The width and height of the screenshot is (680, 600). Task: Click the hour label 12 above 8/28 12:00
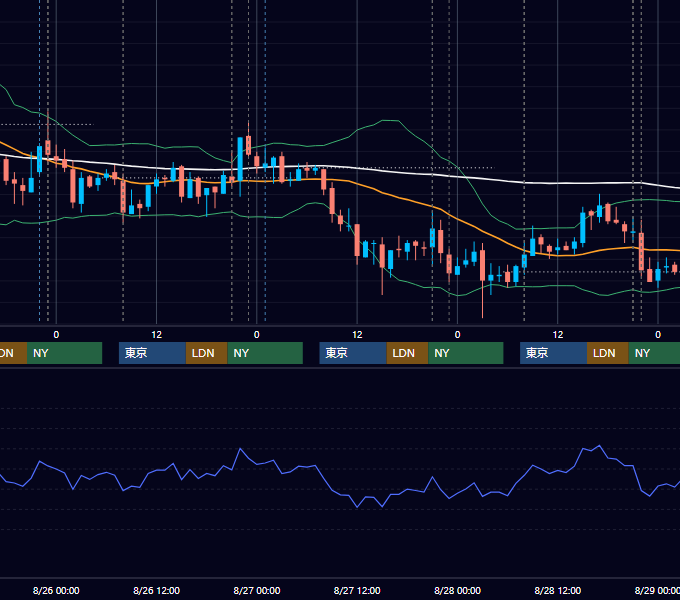(558, 335)
